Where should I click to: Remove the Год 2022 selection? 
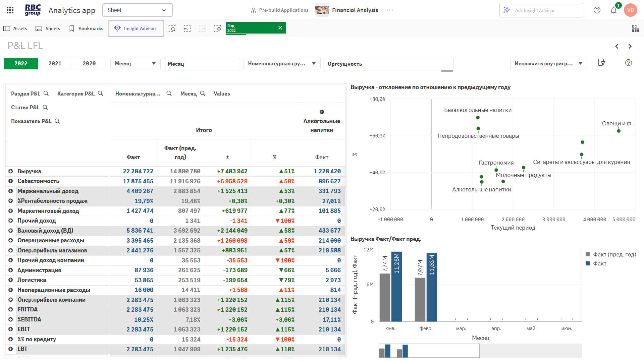point(280,28)
